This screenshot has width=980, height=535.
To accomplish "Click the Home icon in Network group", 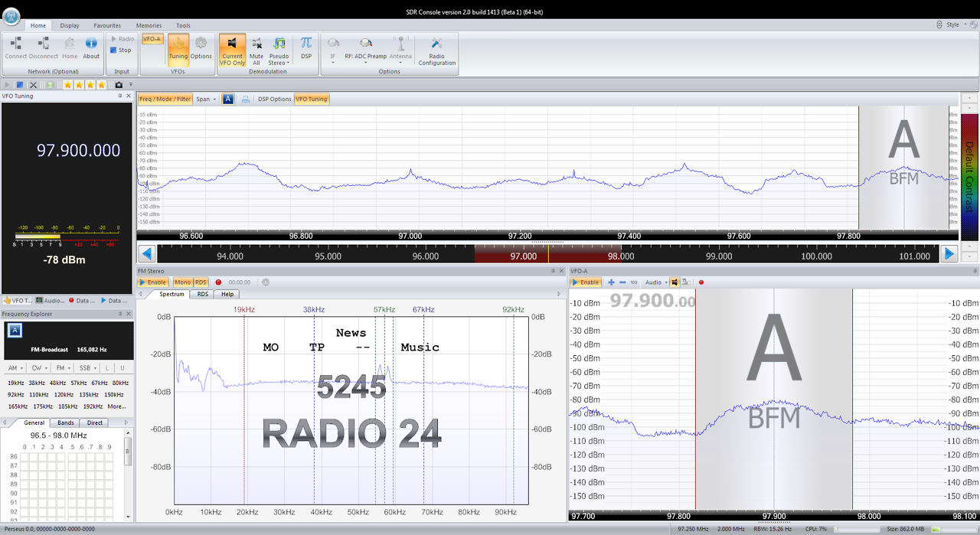I will 70,48.
